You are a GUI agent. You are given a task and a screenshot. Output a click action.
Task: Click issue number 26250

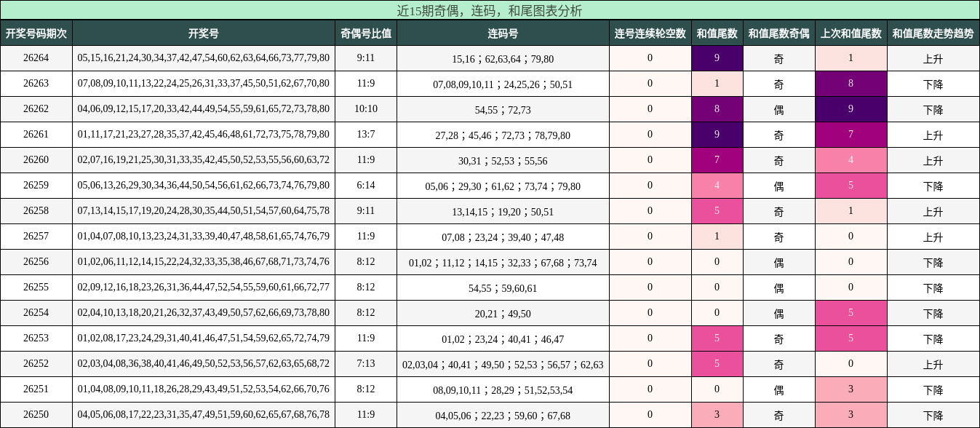point(36,415)
